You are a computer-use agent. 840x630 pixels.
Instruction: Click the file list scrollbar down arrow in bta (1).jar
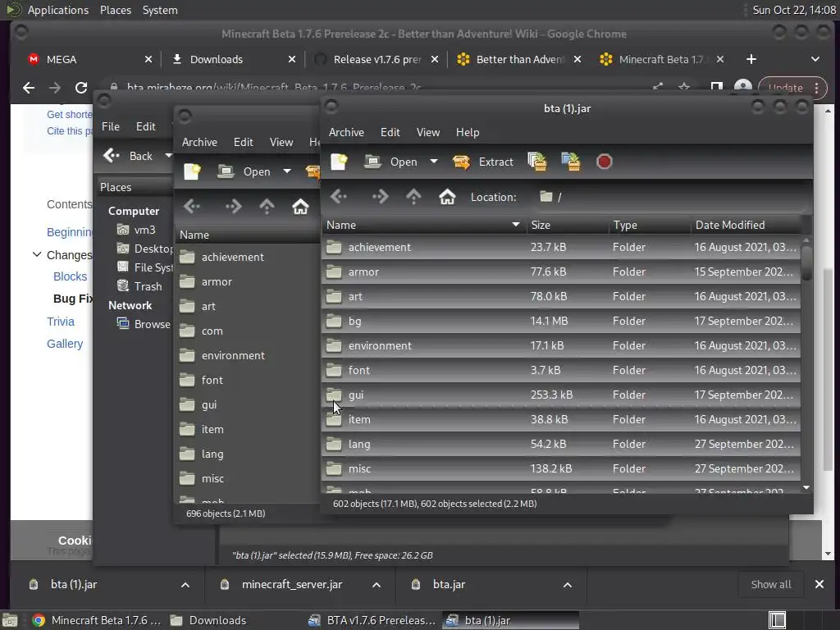point(806,488)
